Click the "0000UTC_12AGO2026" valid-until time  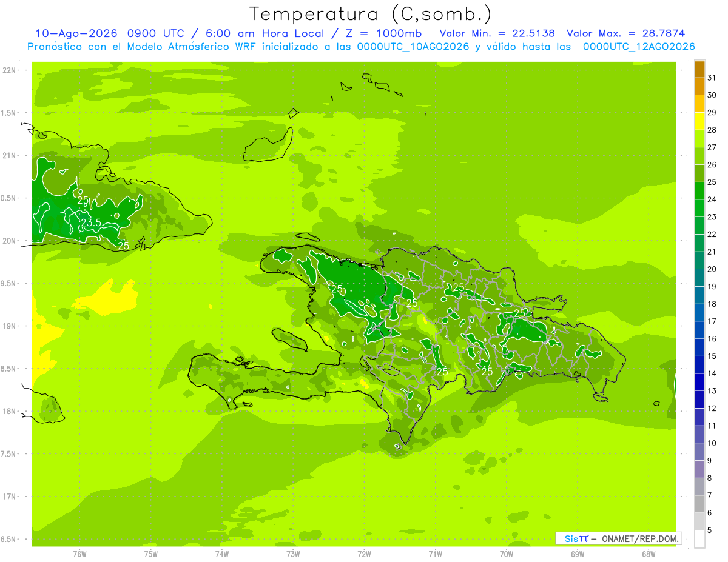coord(639,47)
